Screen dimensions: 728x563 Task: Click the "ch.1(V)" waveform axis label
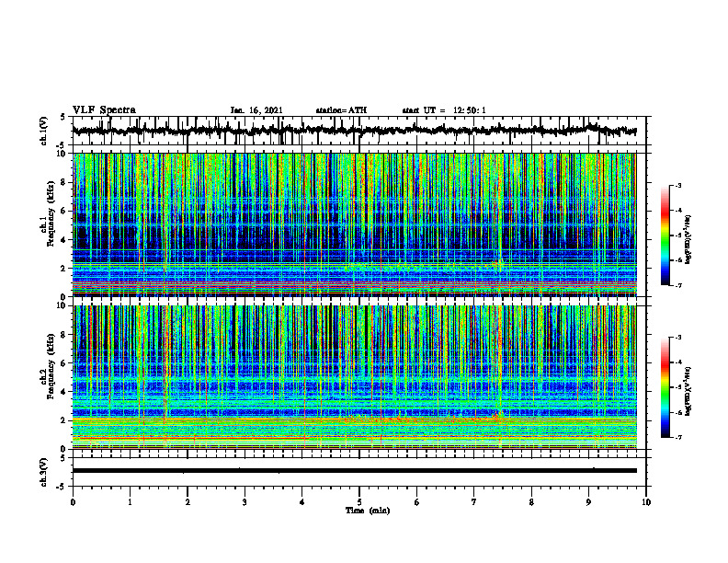coord(44,131)
